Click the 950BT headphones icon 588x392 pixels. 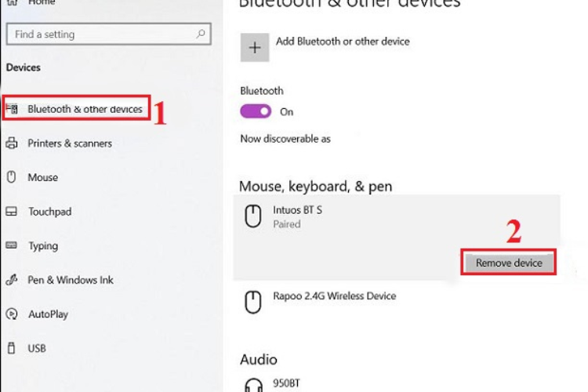253,385
